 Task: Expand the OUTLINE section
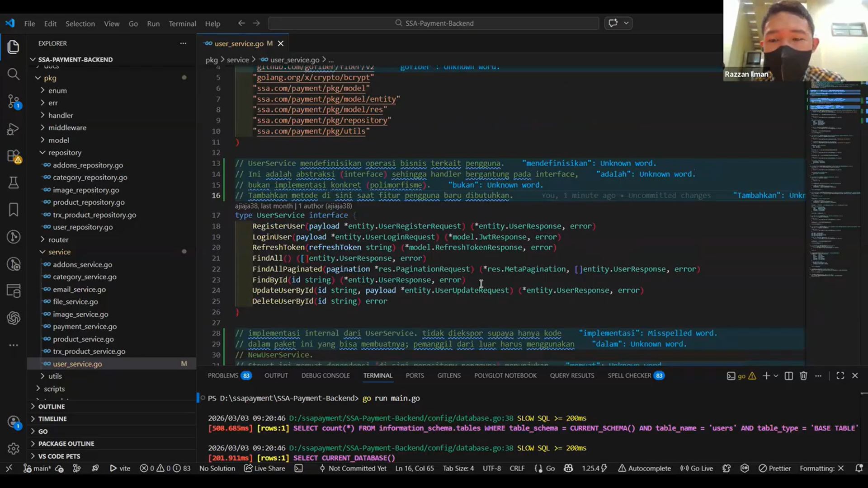(x=51, y=407)
